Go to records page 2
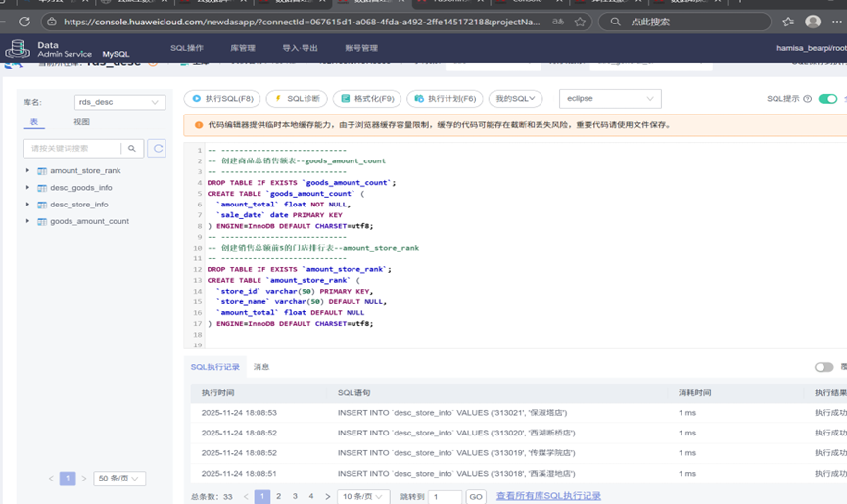Screen dimensions: 847x504 (x=279, y=496)
